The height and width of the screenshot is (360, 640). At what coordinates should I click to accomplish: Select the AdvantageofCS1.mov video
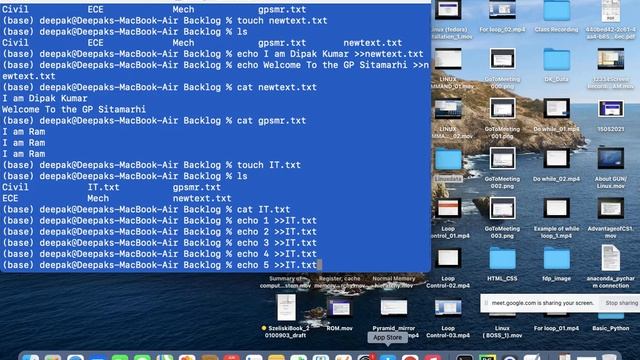tap(611, 208)
